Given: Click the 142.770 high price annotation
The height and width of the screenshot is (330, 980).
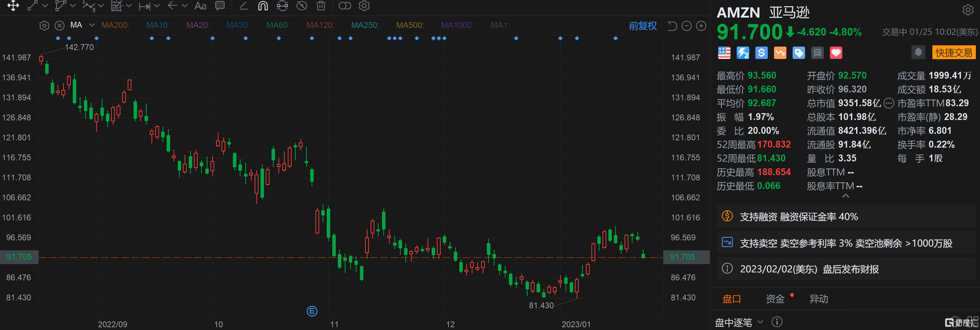Looking at the screenshot, I should (x=79, y=47).
